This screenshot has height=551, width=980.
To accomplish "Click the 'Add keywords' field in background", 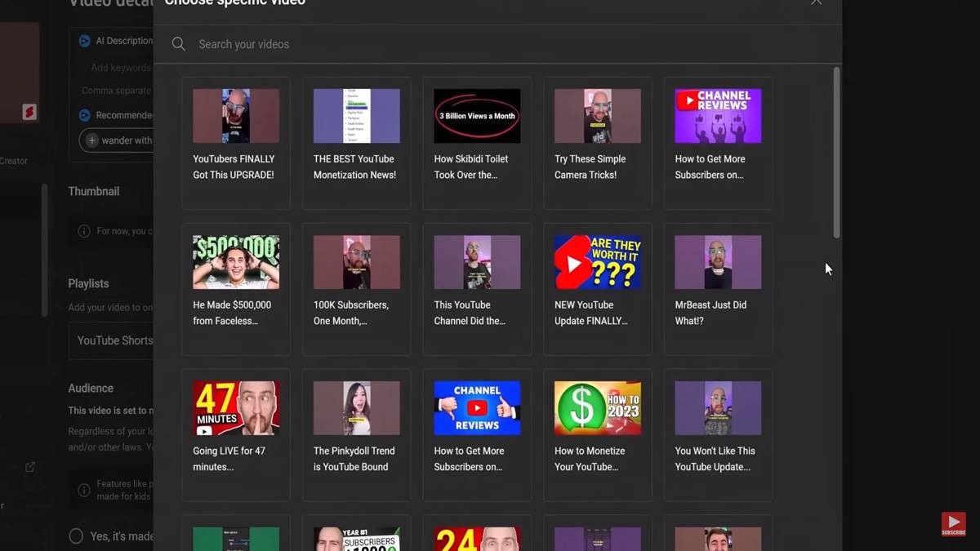I will pos(121,68).
